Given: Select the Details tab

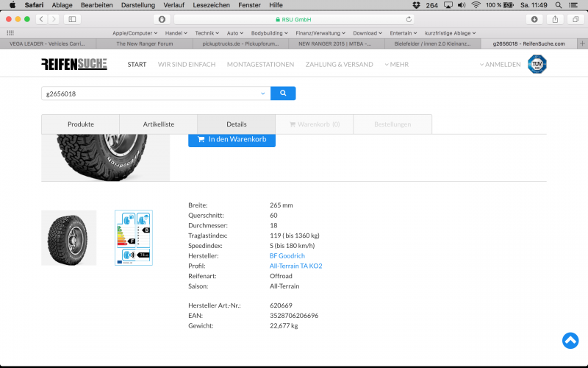Looking at the screenshot, I should pos(236,124).
